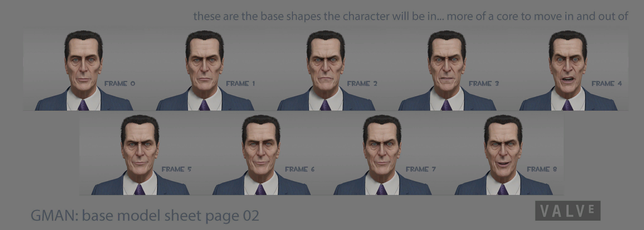
Task: Click the FRAME 6 label
Action: tap(300, 169)
